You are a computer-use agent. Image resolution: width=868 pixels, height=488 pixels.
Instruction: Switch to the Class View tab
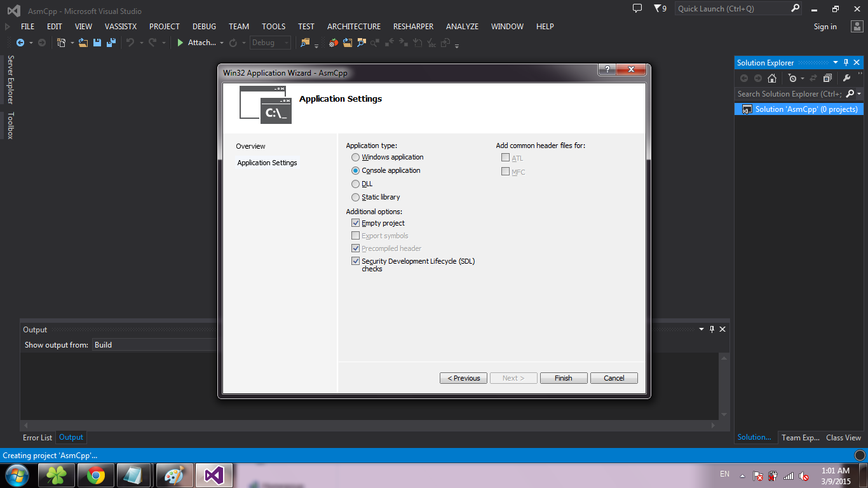pos(843,437)
